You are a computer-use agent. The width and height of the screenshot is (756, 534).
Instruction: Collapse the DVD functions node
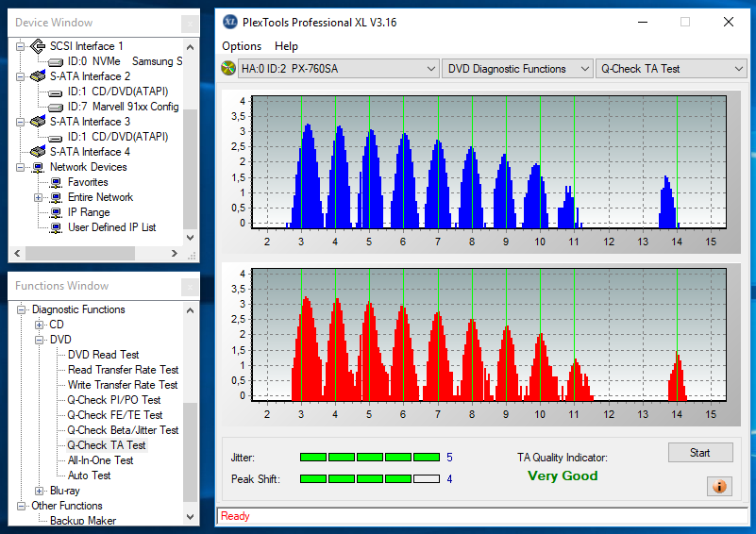(x=39, y=340)
